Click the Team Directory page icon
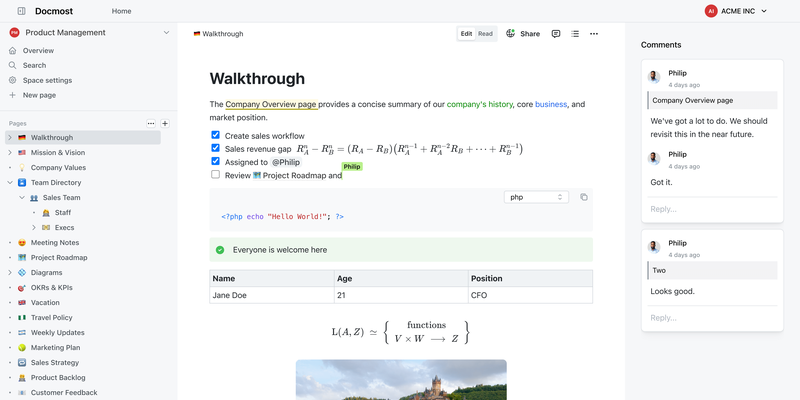This screenshot has width=800, height=400. tap(22, 183)
